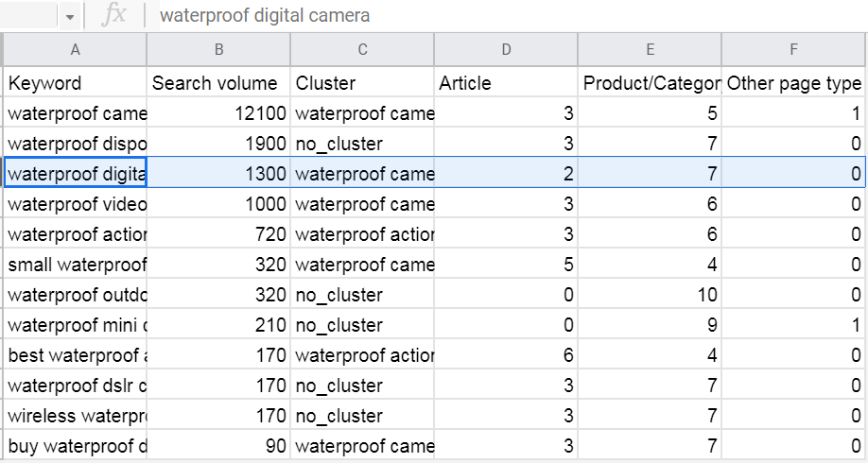The width and height of the screenshot is (868, 463).
Task: Select column C header
Action: [362, 50]
